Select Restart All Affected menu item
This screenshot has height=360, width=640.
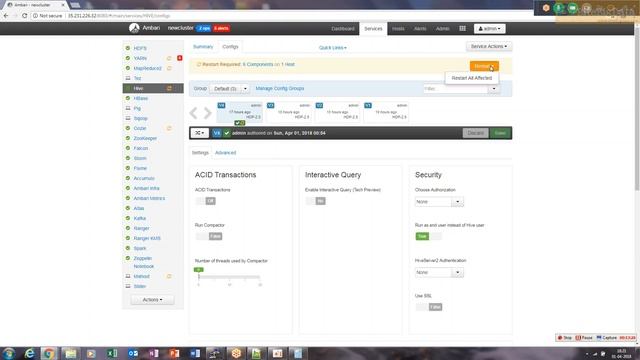(471, 78)
